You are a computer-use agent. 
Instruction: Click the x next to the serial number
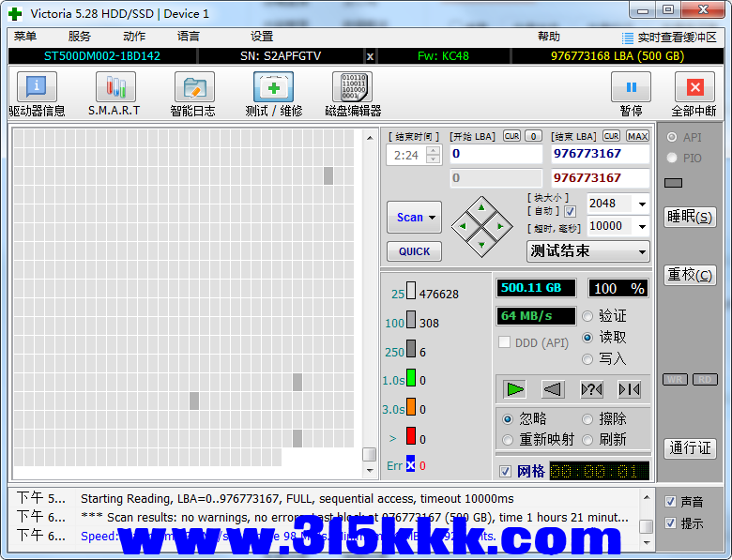tap(370, 56)
